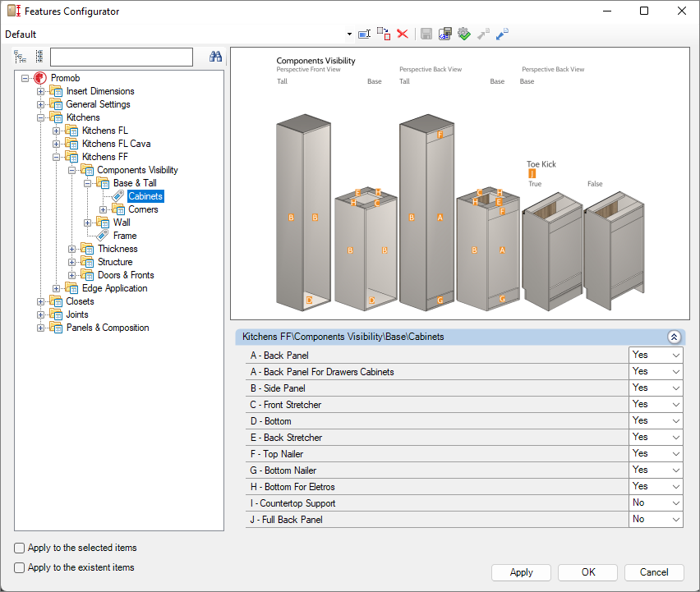This screenshot has width=700, height=592.
Task: Open the J - Full Back Panel dropdown
Action: 675,519
